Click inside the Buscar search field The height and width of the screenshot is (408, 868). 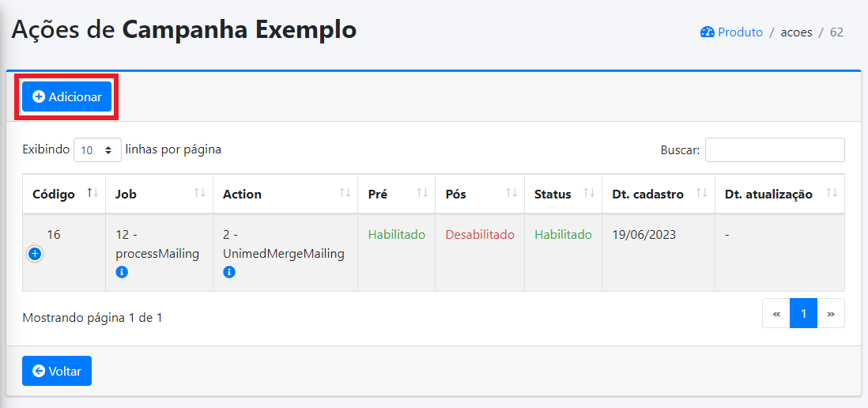[774, 149]
